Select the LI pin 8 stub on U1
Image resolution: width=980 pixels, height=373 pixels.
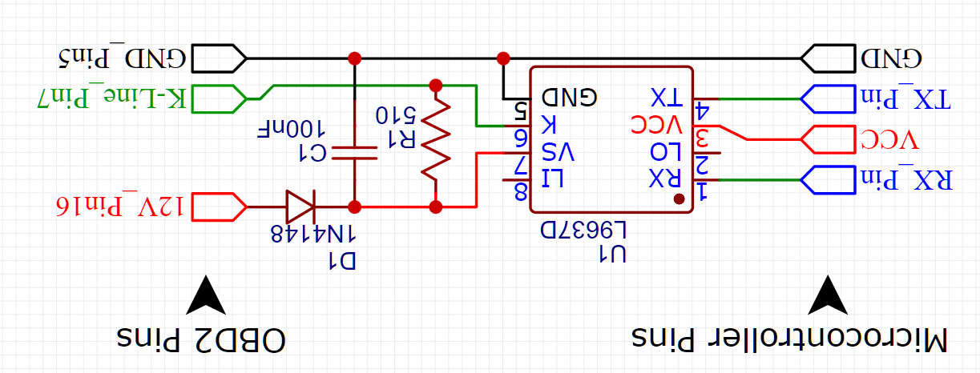pos(514,180)
